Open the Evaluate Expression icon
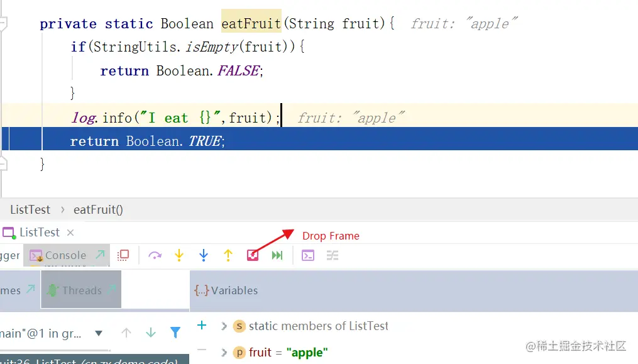The height and width of the screenshot is (364, 638). coord(308,255)
